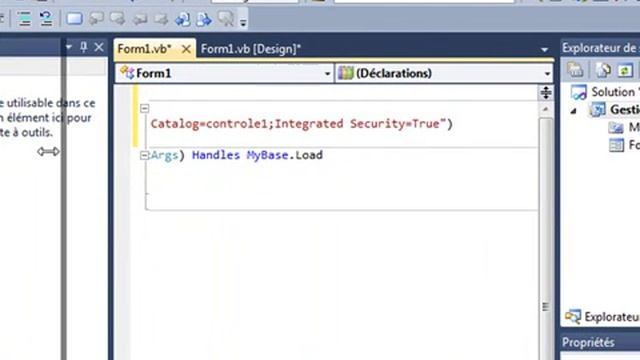This screenshot has width=640, height=360.
Task: Go to previous bookmark in folder
Action: point(140,19)
